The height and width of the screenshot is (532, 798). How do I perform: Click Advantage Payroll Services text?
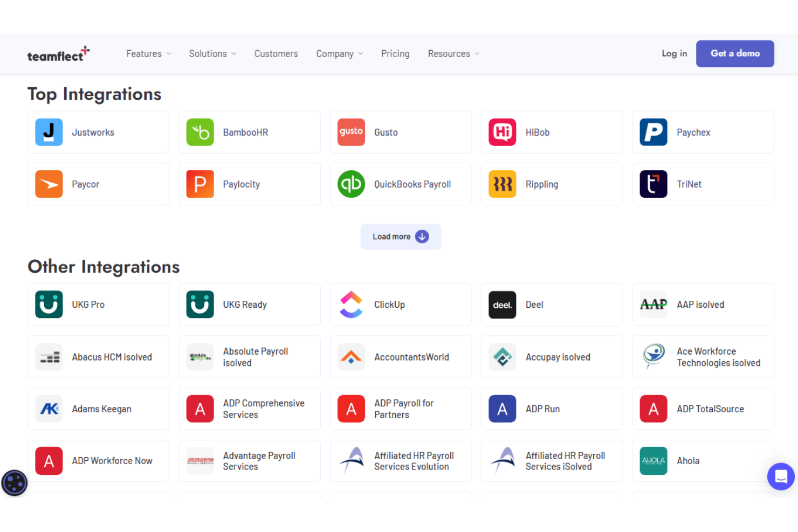259,461
